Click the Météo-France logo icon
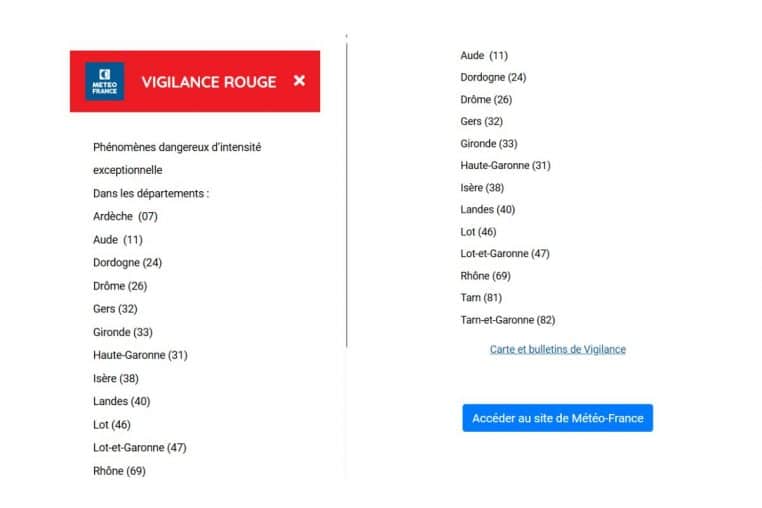The image size is (762, 508). (104, 81)
